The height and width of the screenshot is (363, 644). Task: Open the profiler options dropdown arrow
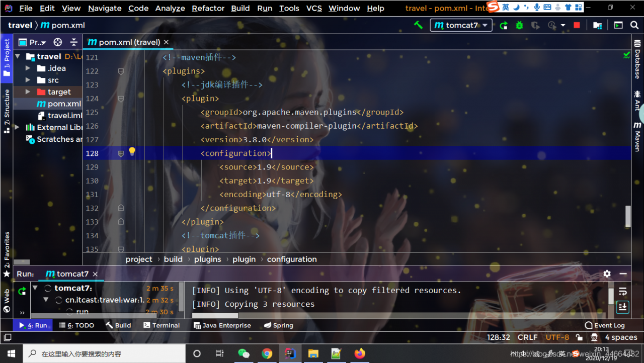[563, 25]
